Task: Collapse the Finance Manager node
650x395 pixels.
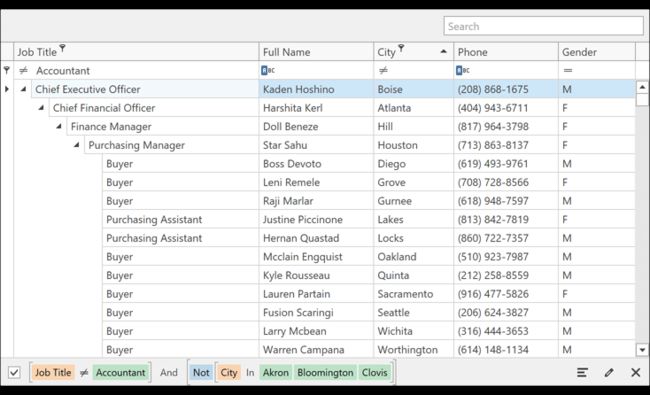Action: (x=59, y=126)
